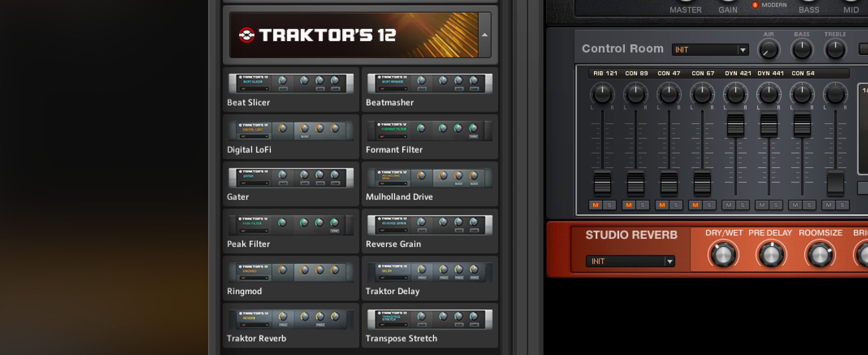
Task: Mute the DYN 441 channel
Action: tap(762, 205)
